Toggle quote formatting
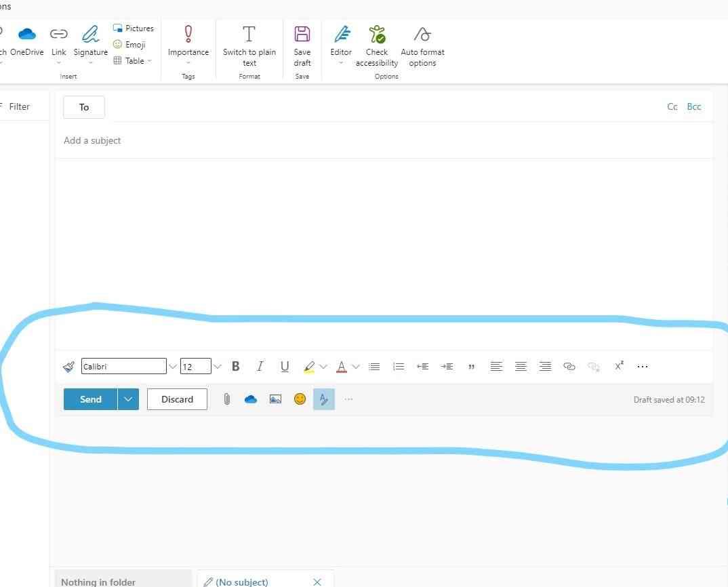 pos(471,367)
